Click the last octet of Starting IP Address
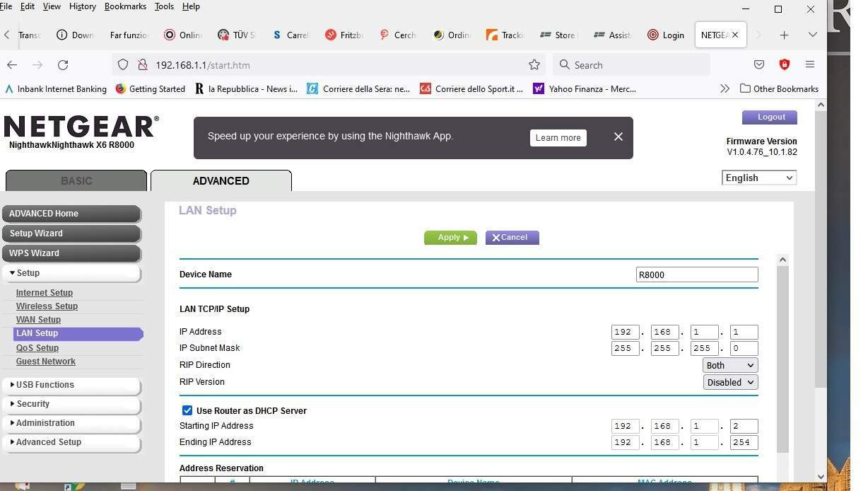The image size is (868, 491). [x=744, y=426]
